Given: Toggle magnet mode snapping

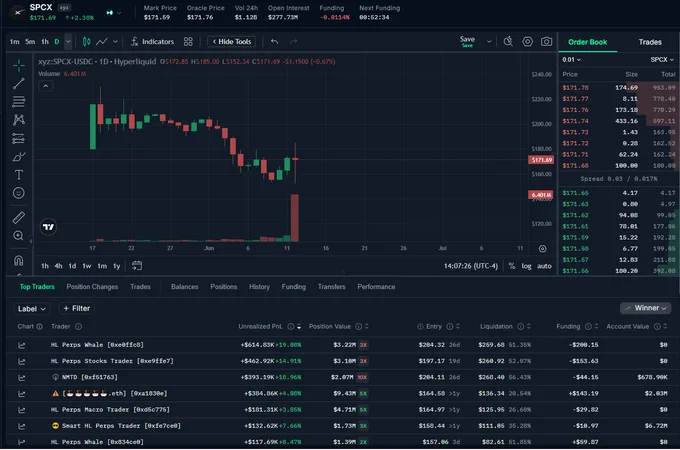Looking at the screenshot, I should pyautogui.click(x=19, y=260).
